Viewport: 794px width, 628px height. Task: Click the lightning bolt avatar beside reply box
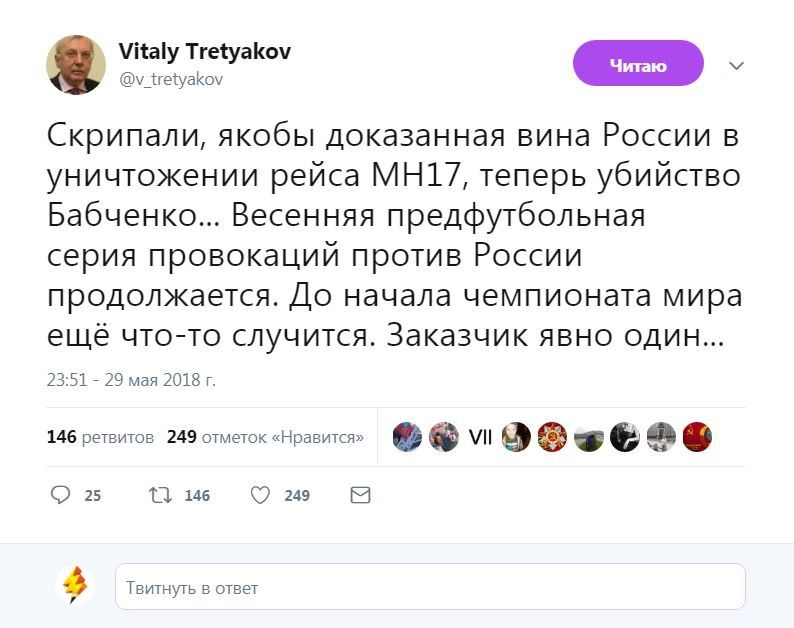(x=76, y=586)
